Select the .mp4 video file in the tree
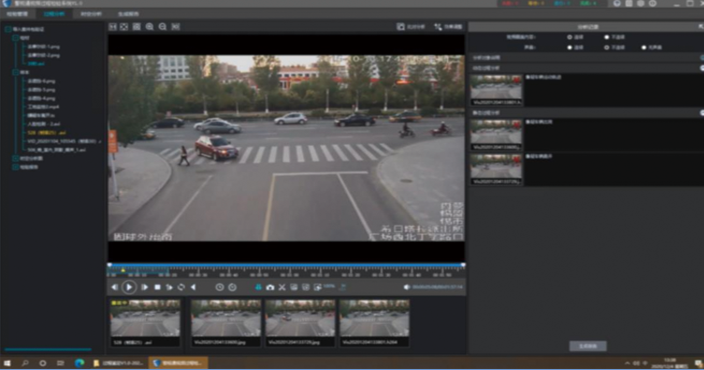This screenshot has width=704, height=370. [43, 107]
